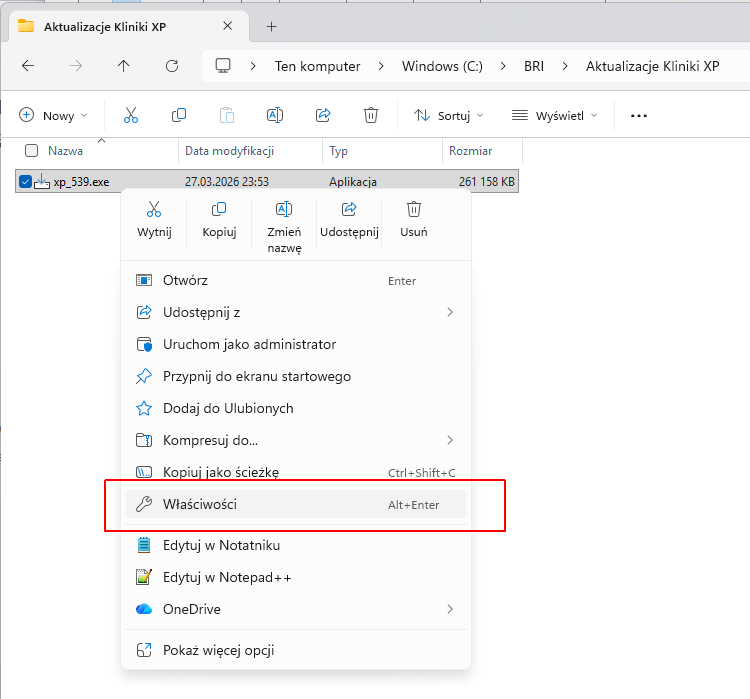Screen dimensions: 750x699
Task: Click the BRI folder in the breadcrumb path
Action: tap(534, 66)
